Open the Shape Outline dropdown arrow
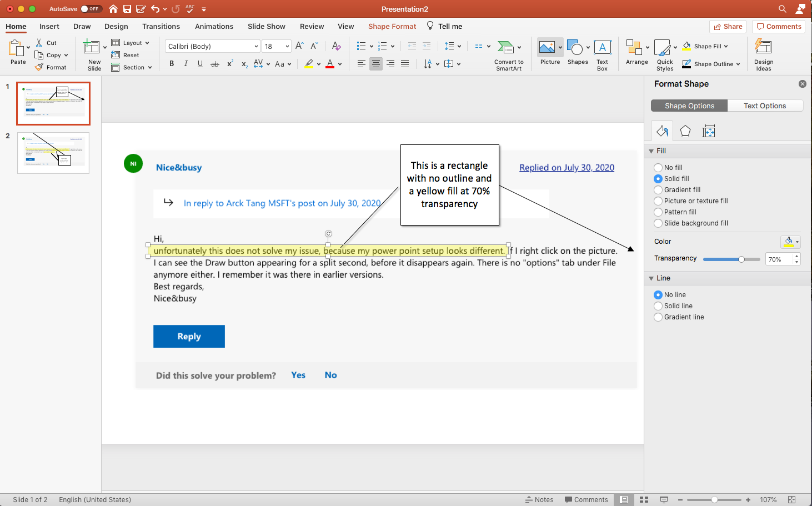 738,64
